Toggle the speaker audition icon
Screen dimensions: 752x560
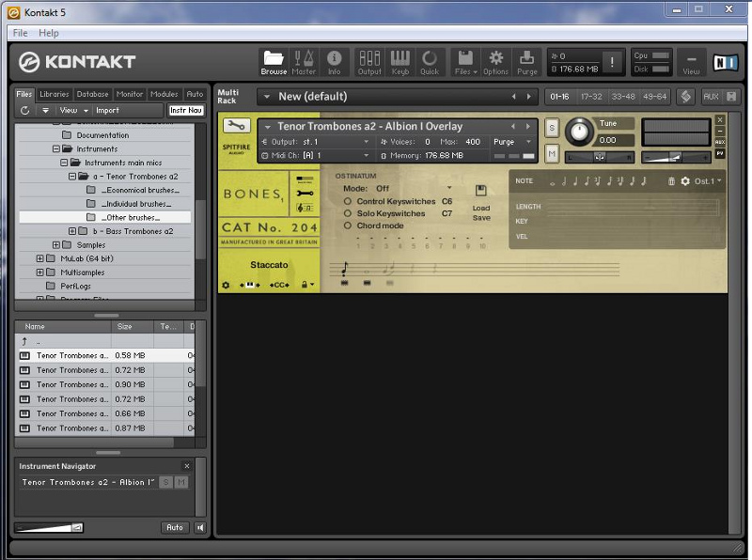(x=200, y=527)
